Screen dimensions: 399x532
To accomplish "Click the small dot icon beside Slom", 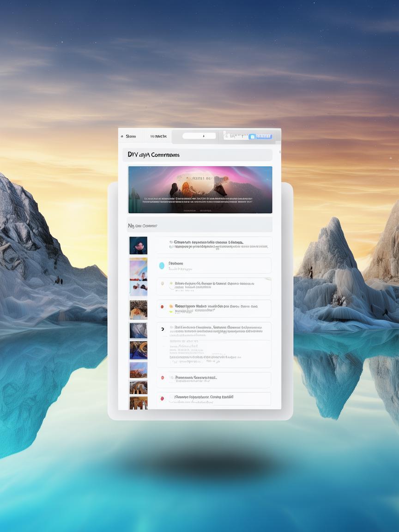I will [x=122, y=137].
